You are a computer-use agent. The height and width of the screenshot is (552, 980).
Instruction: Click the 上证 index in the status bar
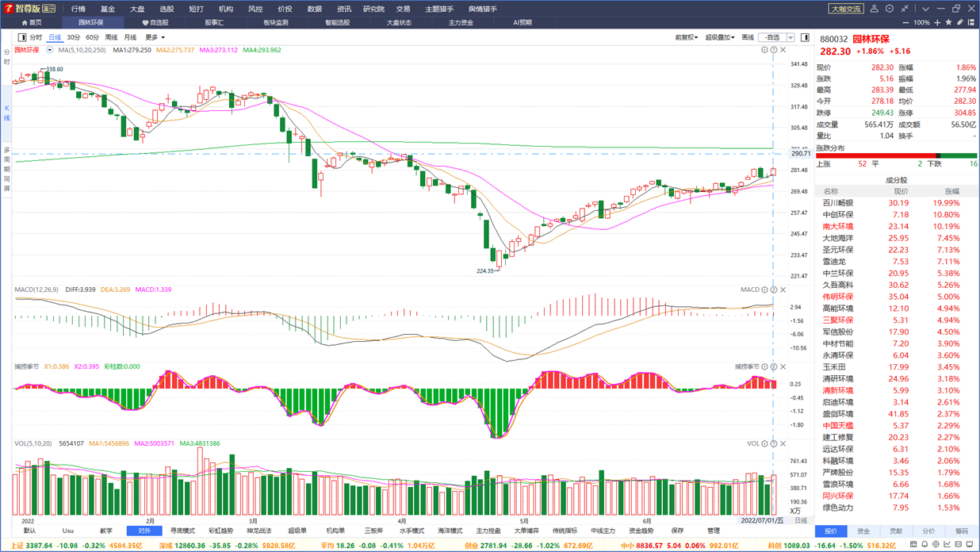(17, 546)
